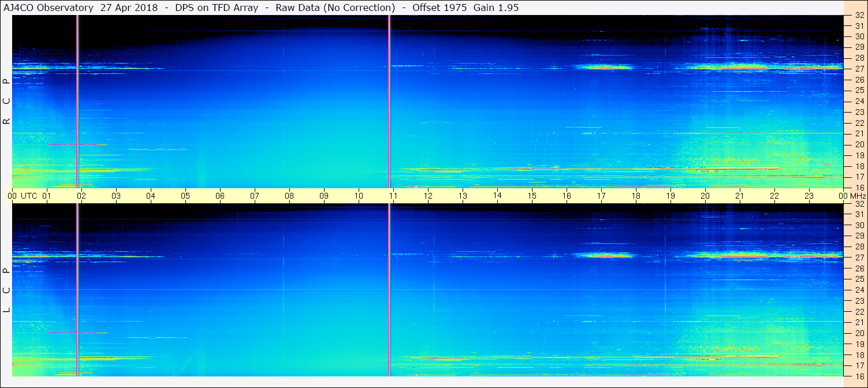The image size is (868, 388).
Task: Click the 17 hour tick label
Action: (x=601, y=196)
